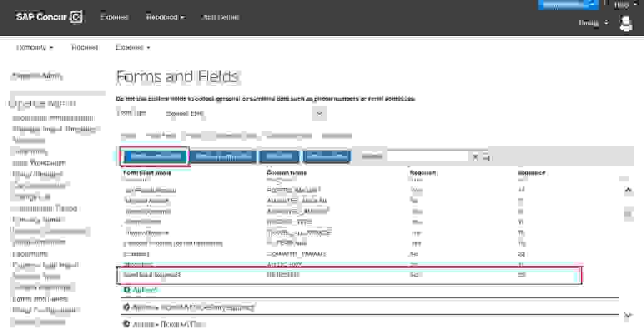
Task: Click the SAP Concur logo
Action: pos(49,17)
